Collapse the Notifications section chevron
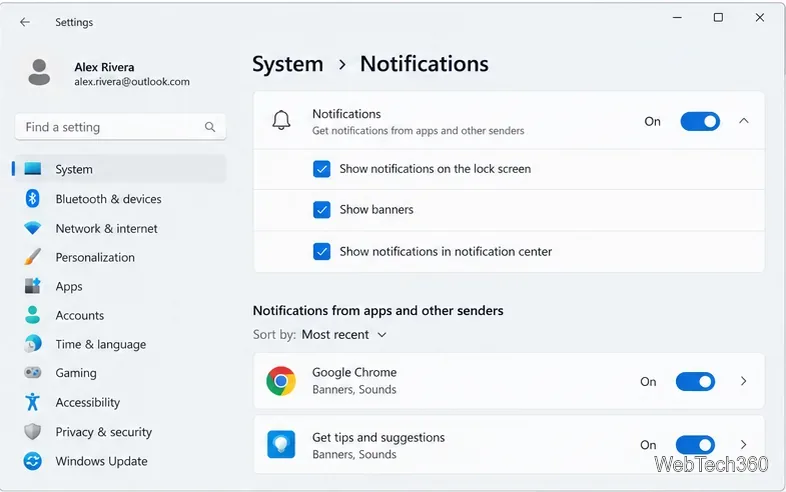786x492 pixels. [x=744, y=121]
